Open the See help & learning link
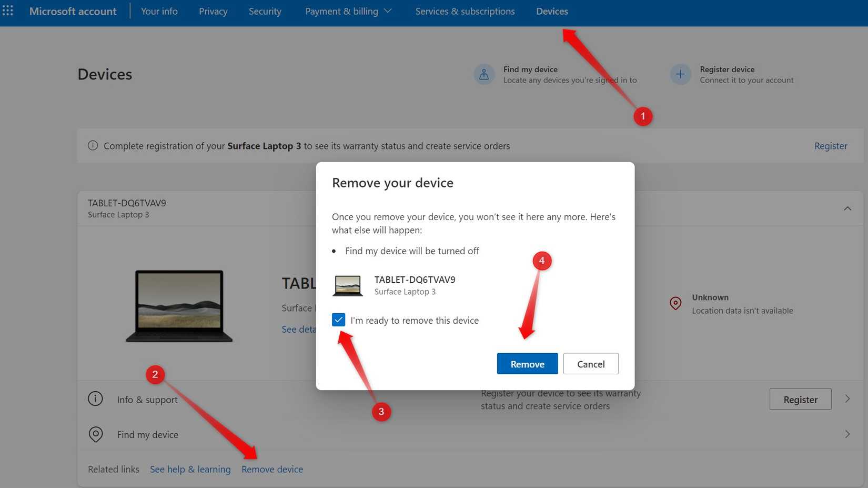The image size is (868, 488). [x=190, y=469]
